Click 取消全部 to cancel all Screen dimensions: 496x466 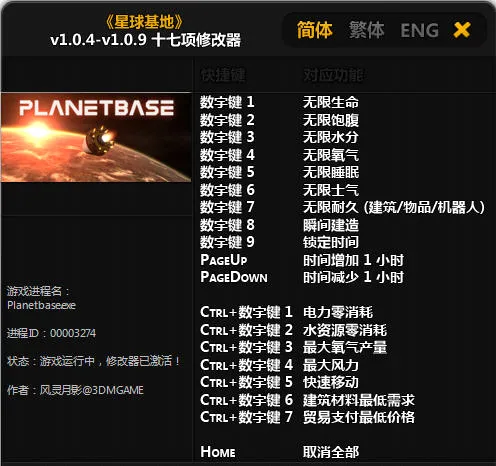tap(331, 452)
